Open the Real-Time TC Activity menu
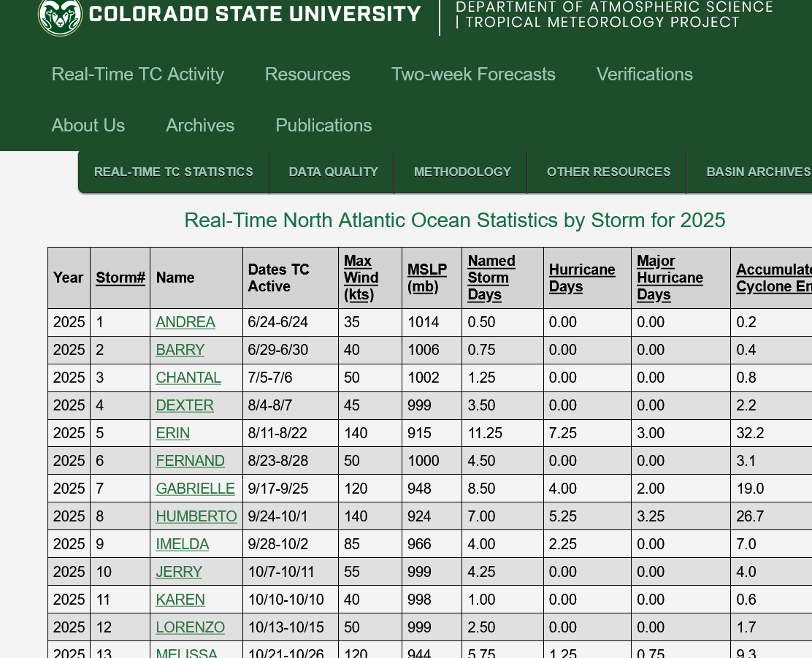The width and height of the screenshot is (812, 658). (137, 74)
